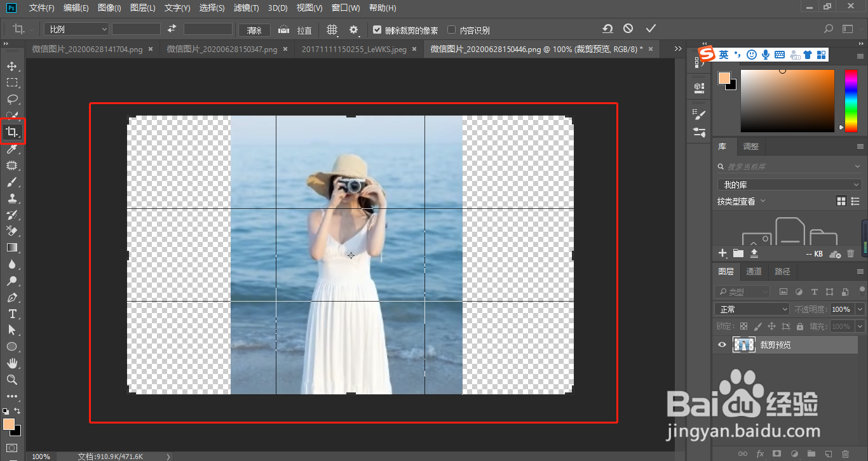
Task: Select the Horizontal Type tool
Action: click(x=12, y=314)
